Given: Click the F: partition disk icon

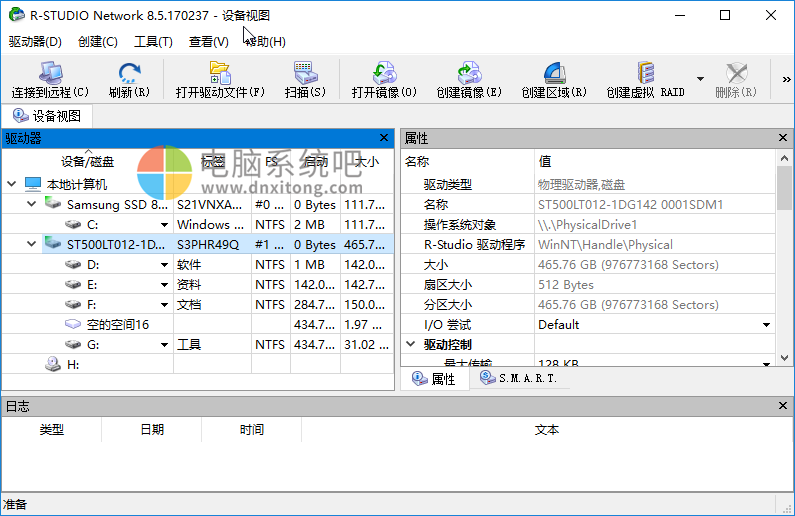Looking at the screenshot, I should [x=73, y=304].
